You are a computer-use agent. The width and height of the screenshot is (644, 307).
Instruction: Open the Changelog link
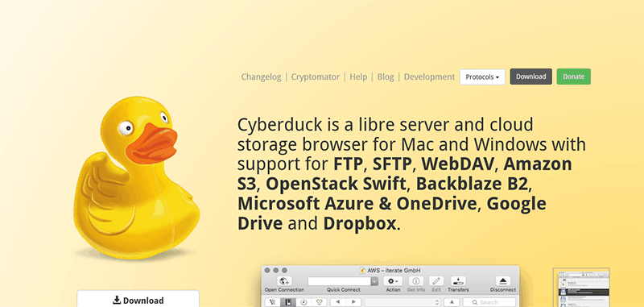point(261,77)
